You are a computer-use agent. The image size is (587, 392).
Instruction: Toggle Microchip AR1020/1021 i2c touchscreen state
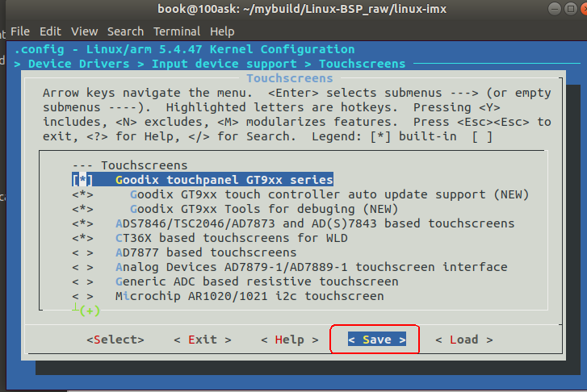[82, 296]
